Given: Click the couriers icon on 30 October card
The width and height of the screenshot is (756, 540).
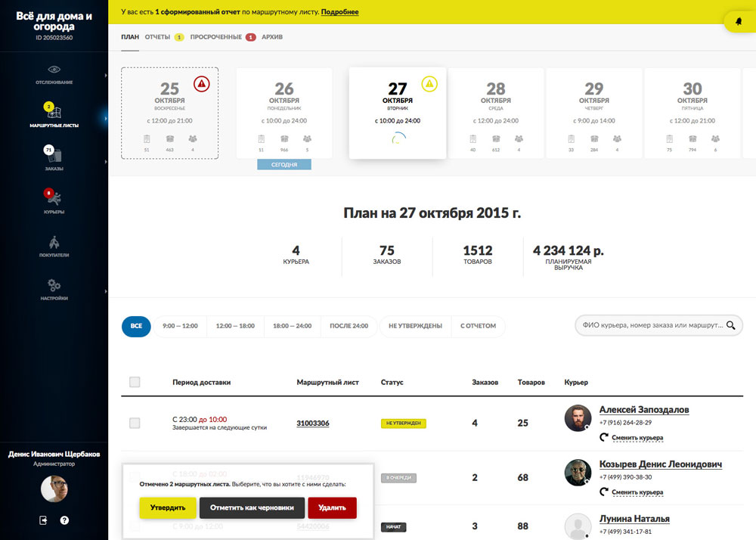Looking at the screenshot, I should coord(715,139).
